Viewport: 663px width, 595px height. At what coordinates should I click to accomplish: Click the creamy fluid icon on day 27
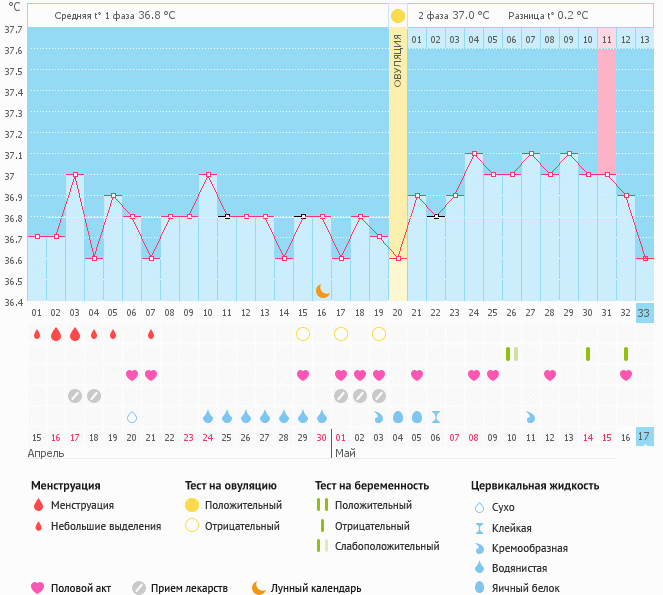[x=531, y=416]
